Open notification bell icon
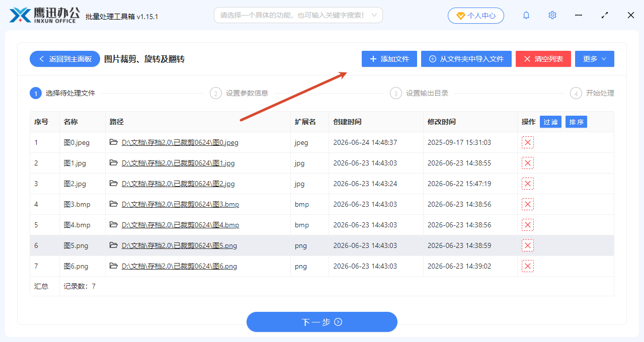 (x=526, y=16)
